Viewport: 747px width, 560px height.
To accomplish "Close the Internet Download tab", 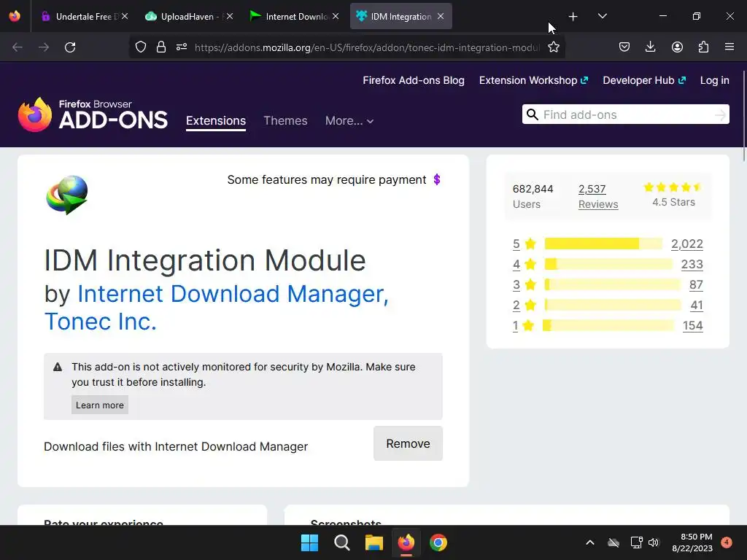I will (x=336, y=17).
